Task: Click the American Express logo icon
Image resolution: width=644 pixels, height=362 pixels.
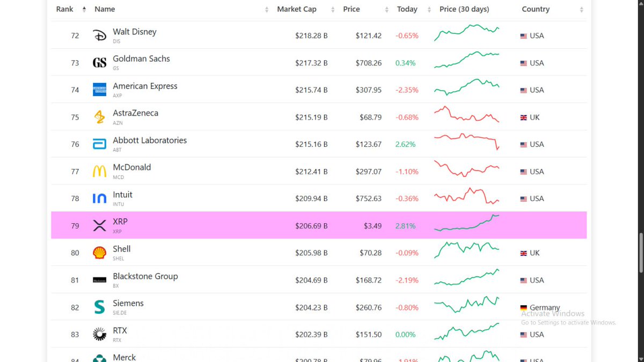Action: [100, 90]
